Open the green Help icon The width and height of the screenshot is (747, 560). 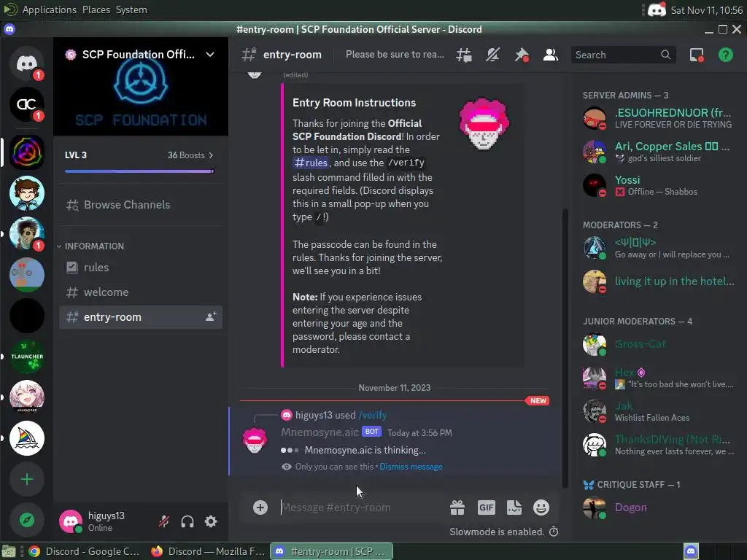pos(726,55)
